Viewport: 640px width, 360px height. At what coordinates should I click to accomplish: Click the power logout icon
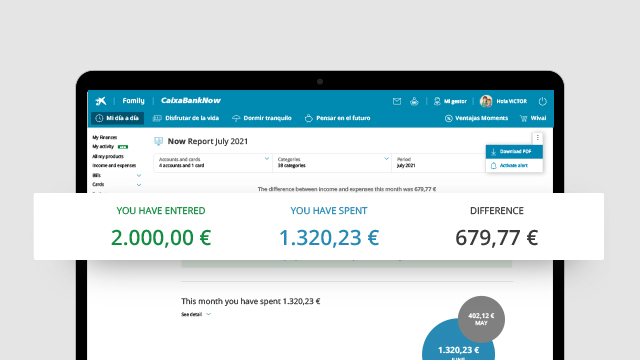(x=542, y=101)
